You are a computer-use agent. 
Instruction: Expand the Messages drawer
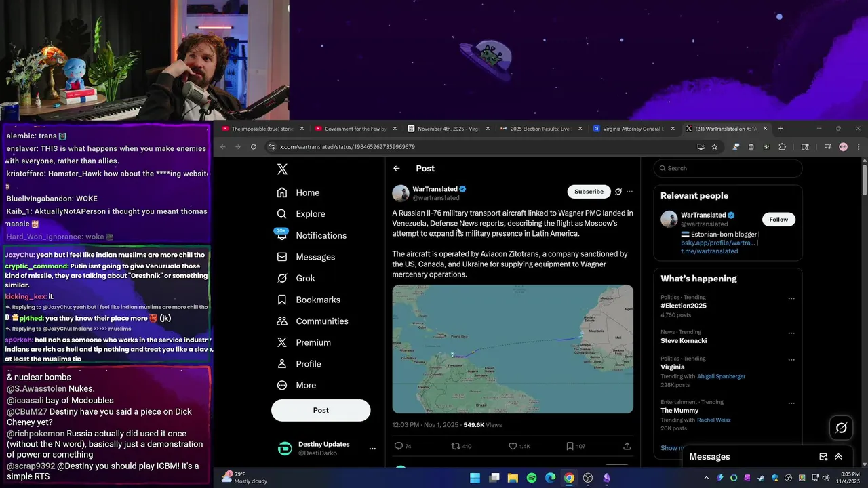point(839,457)
